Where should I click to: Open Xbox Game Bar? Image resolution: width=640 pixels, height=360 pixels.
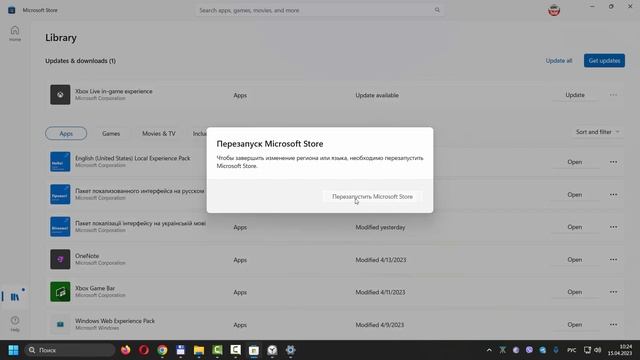[574, 292]
